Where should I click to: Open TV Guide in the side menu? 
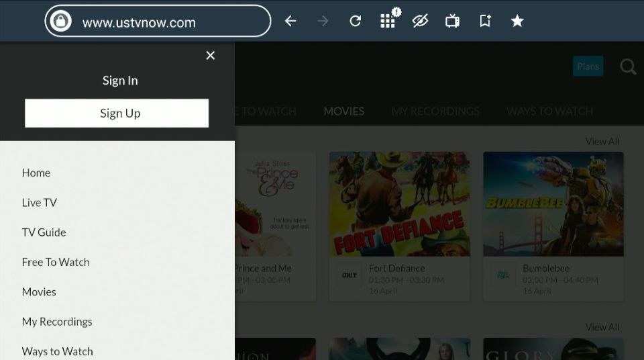pos(44,232)
